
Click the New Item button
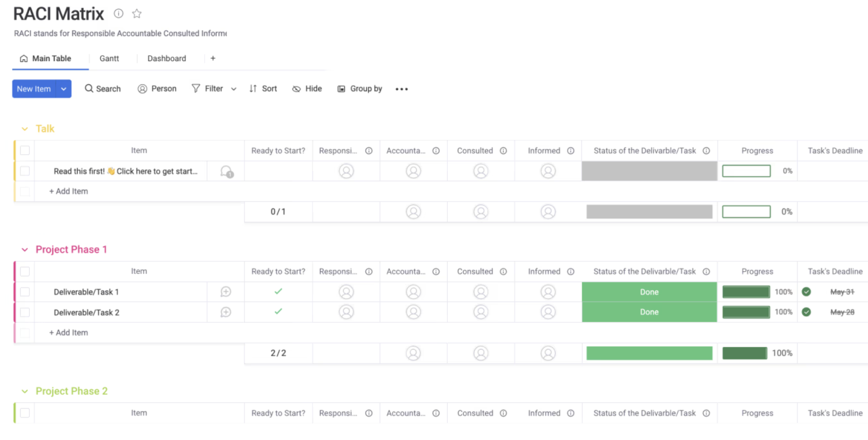click(34, 89)
